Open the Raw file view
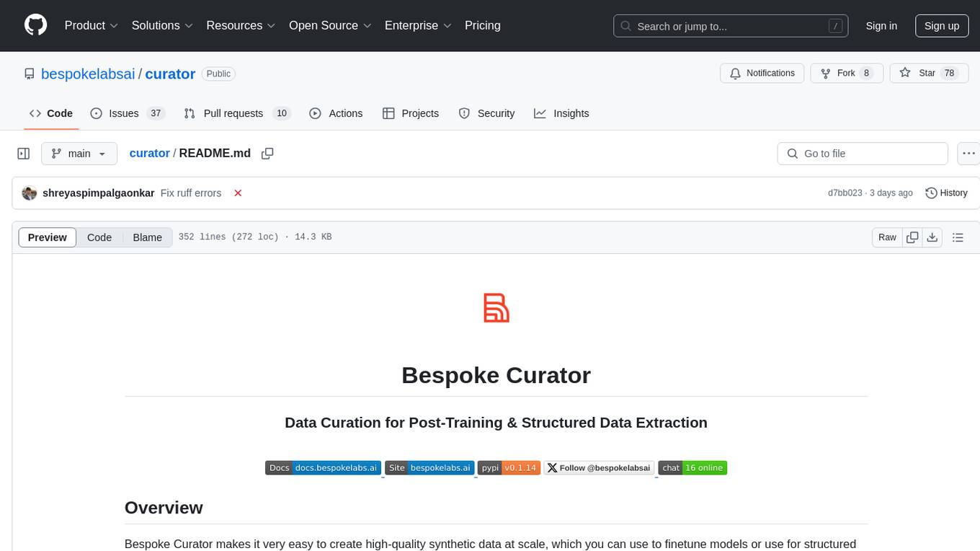980x551 pixels. click(887, 237)
